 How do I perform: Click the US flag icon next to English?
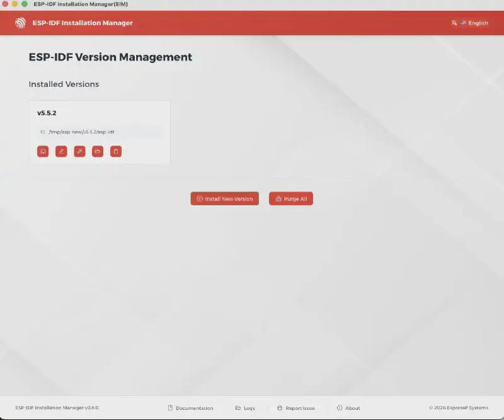(464, 23)
